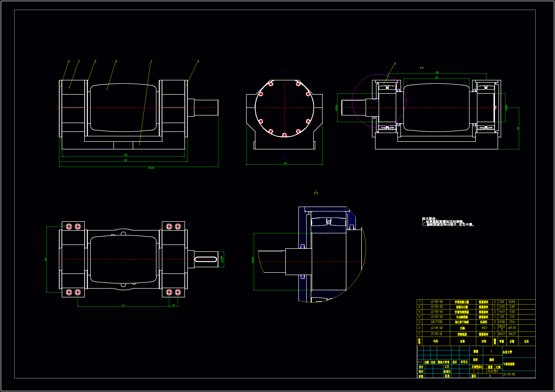Select the GB/T288 cell in parts table
Image resolution: width=555 pixels, height=392 pixels.
point(437,322)
